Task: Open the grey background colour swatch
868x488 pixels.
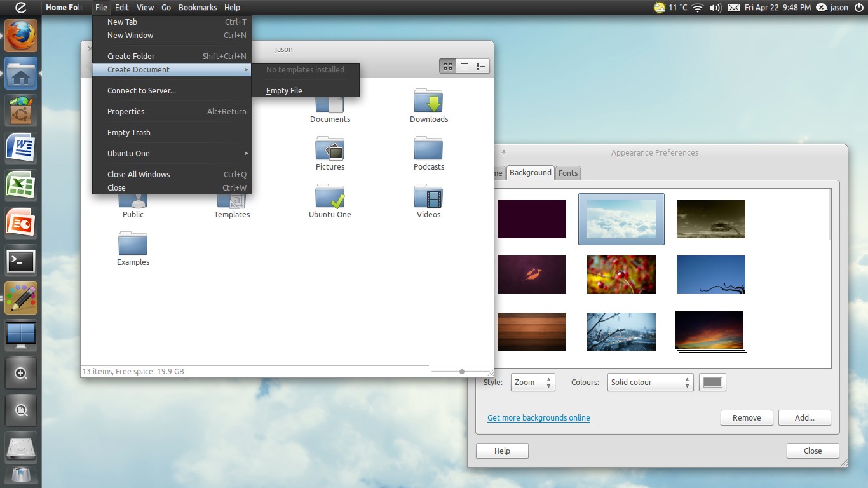Action: click(x=712, y=383)
